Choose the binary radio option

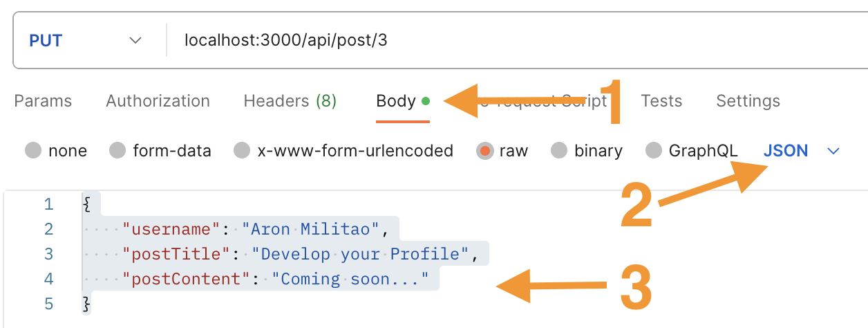pos(559,151)
